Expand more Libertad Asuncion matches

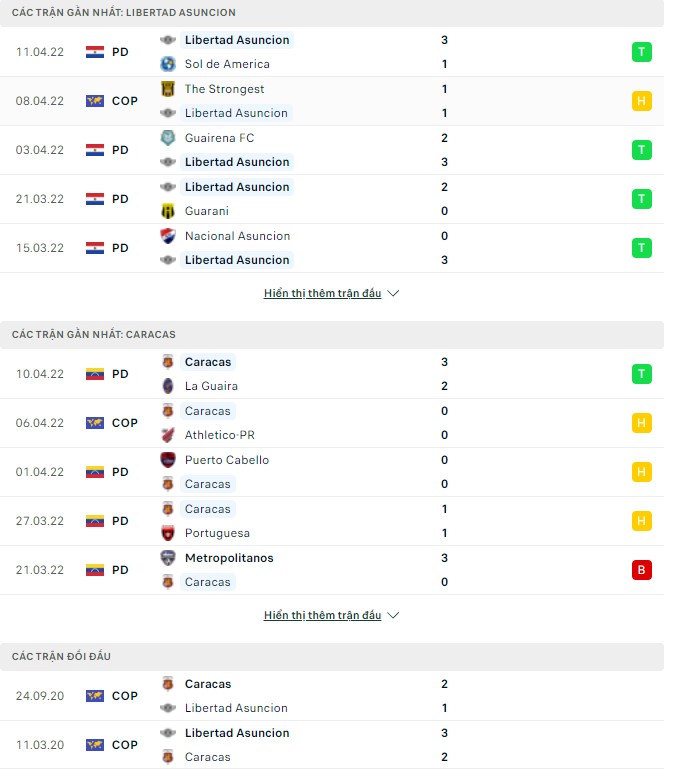point(331,294)
